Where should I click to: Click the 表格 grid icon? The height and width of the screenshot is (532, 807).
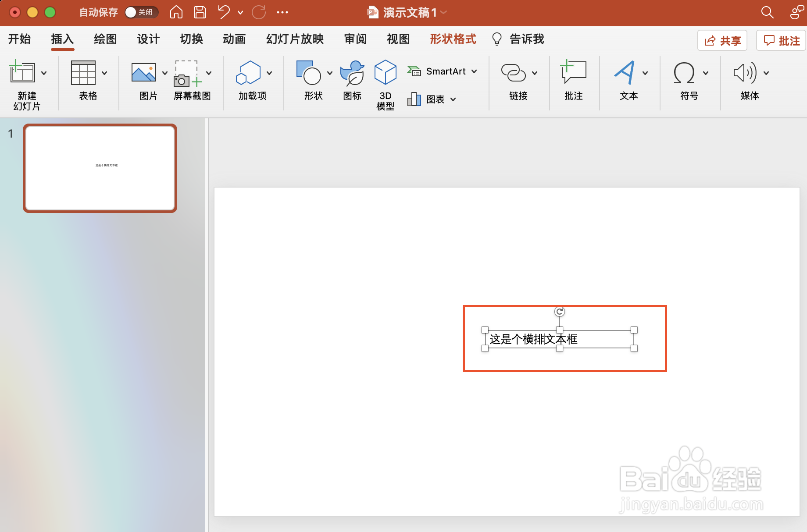click(83, 73)
